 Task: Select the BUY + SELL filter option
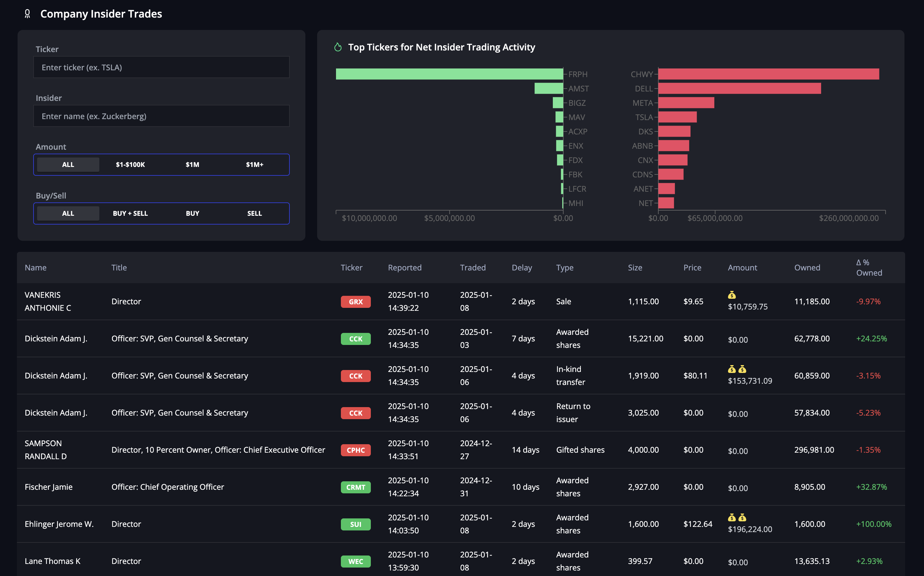[x=130, y=213]
